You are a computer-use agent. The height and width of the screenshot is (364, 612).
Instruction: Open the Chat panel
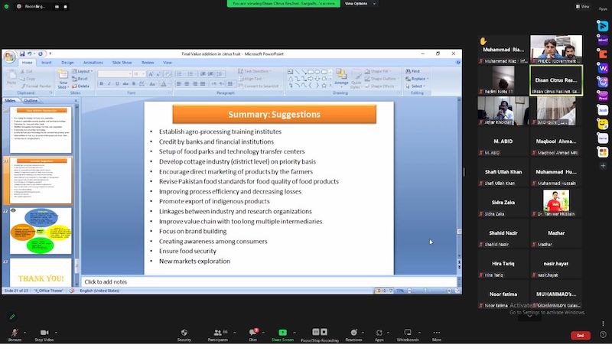click(x=252, y=333)
